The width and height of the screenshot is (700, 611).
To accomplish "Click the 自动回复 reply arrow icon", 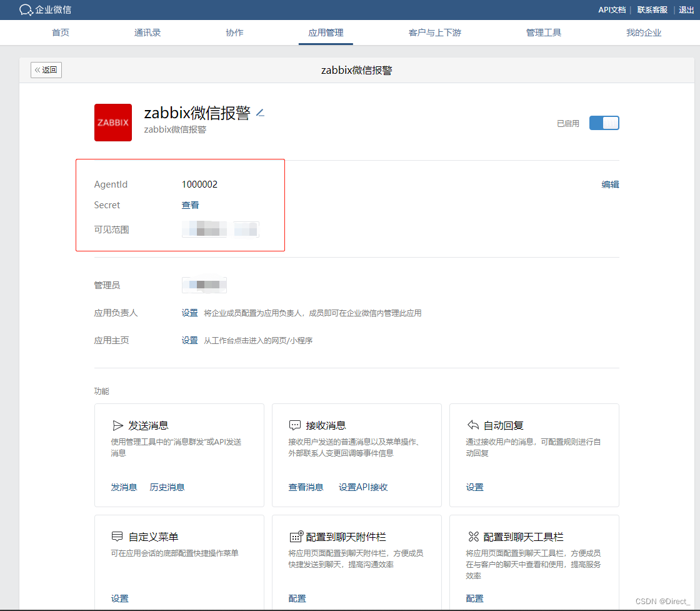I will (472, 425).
